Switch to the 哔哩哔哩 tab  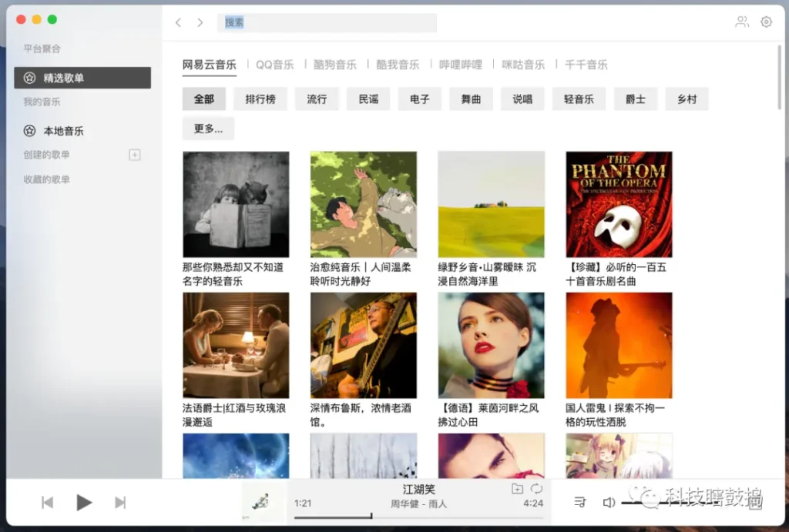pyautogui.click(x=461, y=65)
